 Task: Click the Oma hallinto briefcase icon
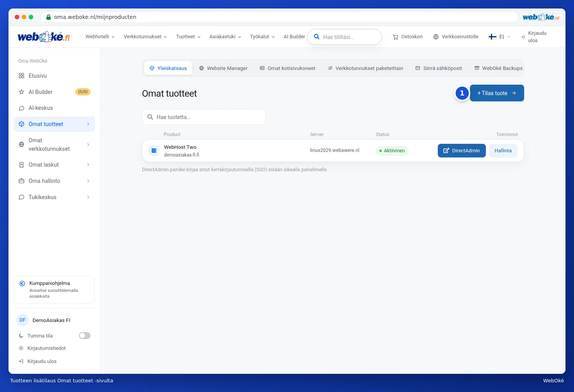pos(21,181)
